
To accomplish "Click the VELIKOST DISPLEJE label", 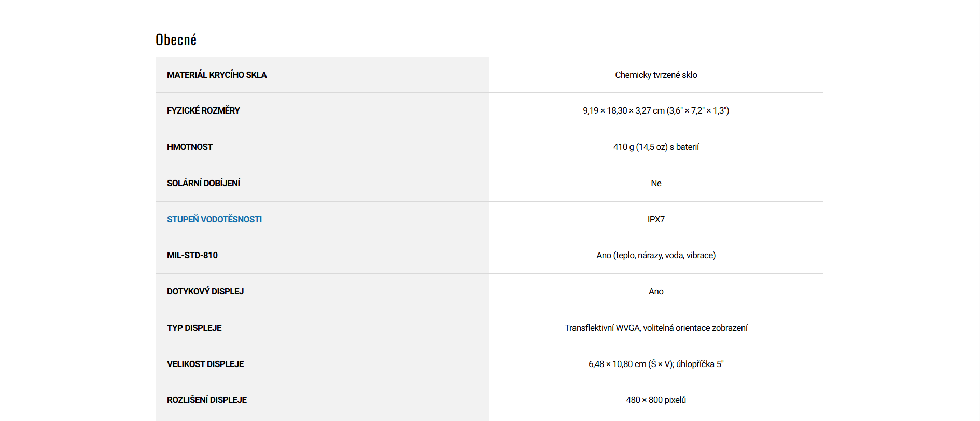I will click(205, 364).
